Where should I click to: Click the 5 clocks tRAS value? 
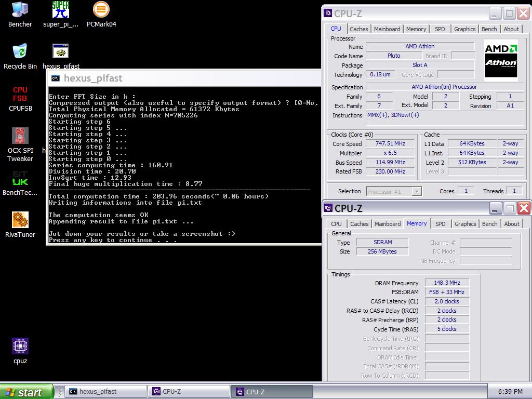(x=447, y=329)
